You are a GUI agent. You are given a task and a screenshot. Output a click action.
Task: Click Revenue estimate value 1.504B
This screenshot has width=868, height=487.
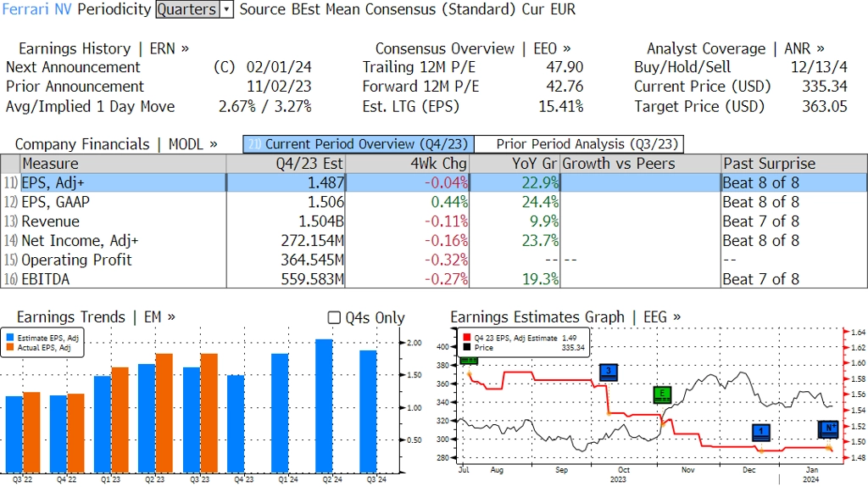pos(321,221)
